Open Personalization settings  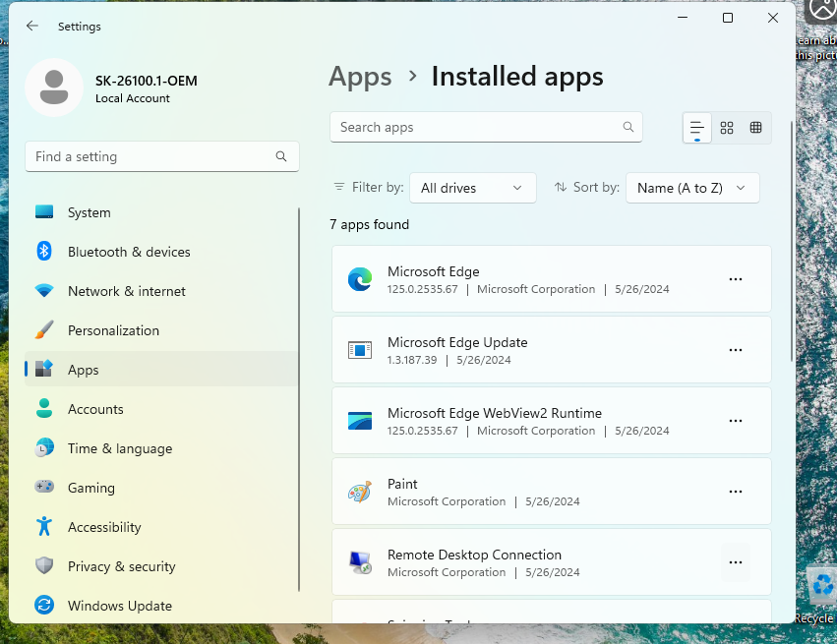(161, 330)
